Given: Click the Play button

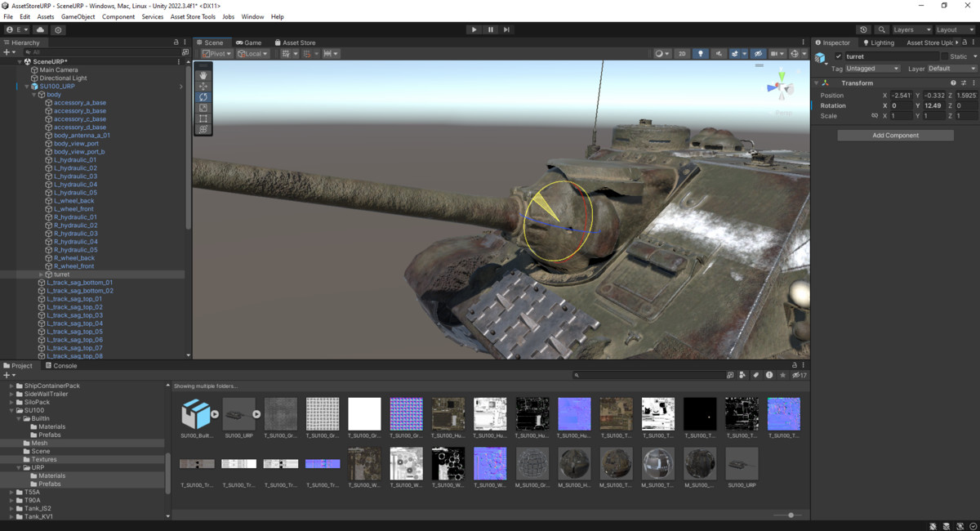Looking at the screenshot, I should [474, 29].
